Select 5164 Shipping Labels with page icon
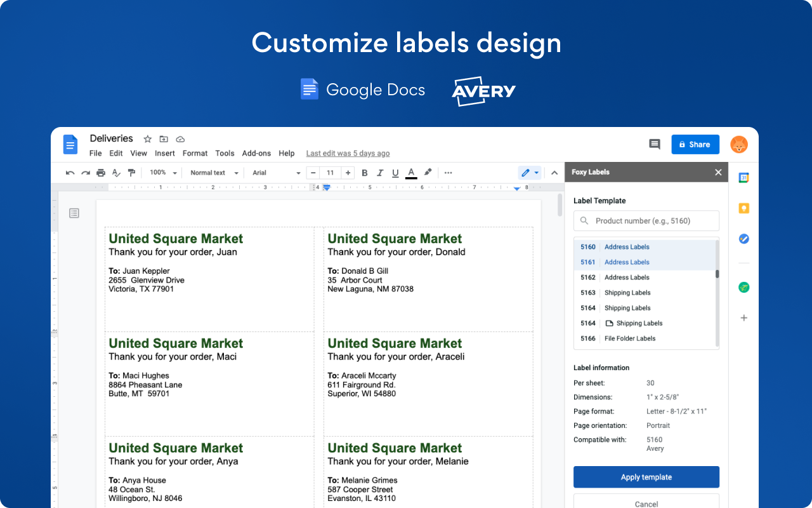 click(645, 323)
